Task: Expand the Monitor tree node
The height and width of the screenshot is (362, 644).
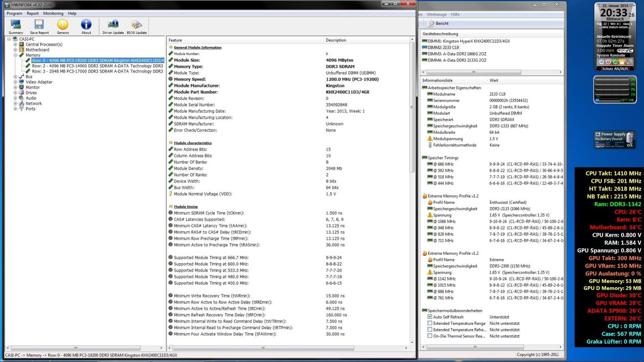Action: tap(15, 87)
